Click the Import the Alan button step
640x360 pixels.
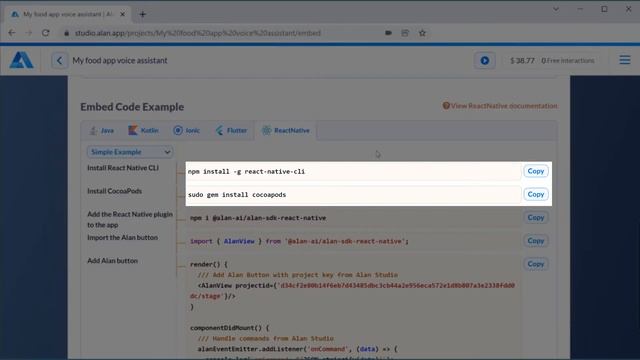122,238
